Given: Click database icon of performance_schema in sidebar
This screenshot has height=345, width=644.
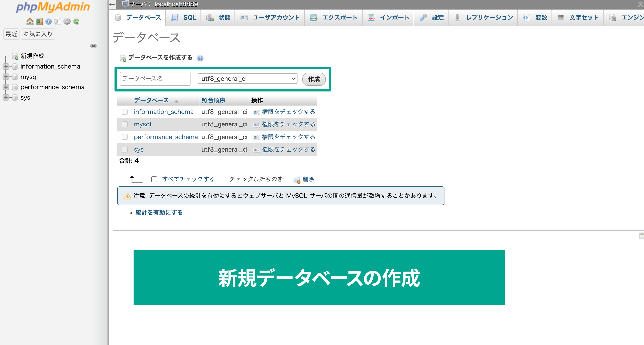Looking at the screenshot, I should click(15, 87).
